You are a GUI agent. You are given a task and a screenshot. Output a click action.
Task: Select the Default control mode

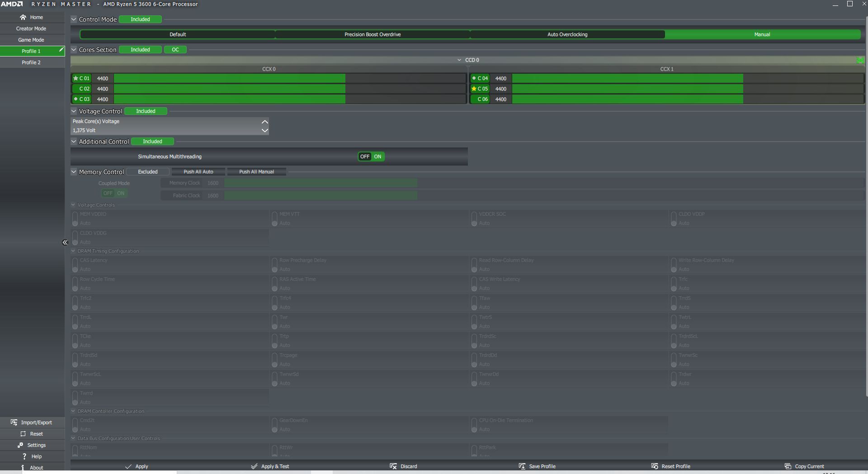[x=178, y=34]
